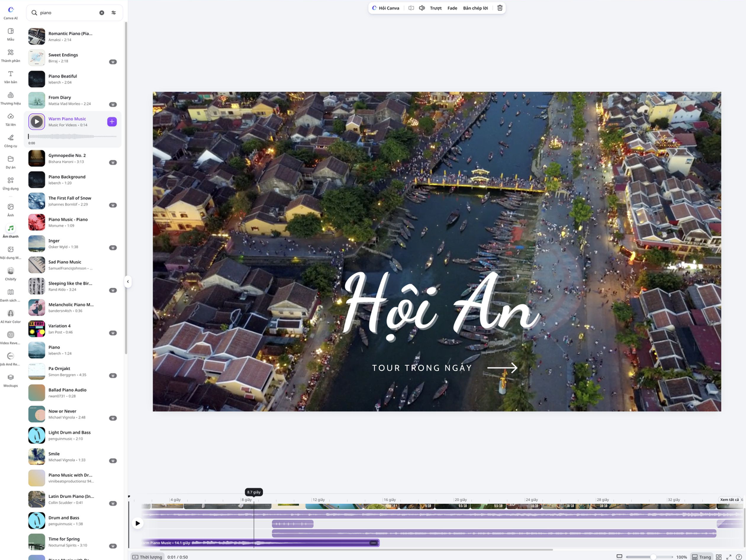Play the timeline with the play button
This screenshot has height=560, width=746.
tap(137, 523)
